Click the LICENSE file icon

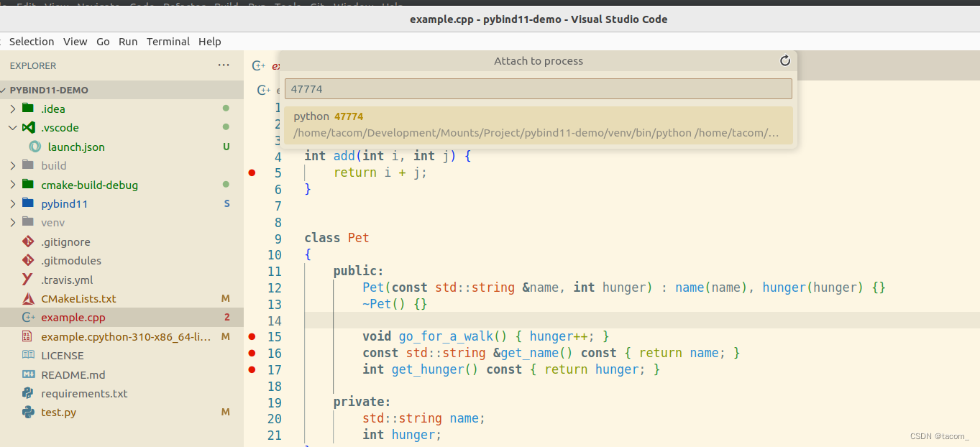28,355
